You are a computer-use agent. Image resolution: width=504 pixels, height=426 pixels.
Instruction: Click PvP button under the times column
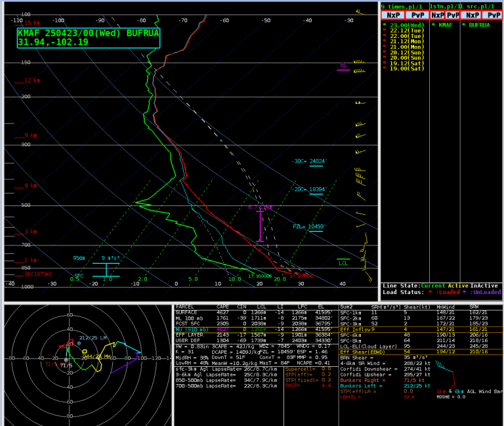tap(417, 15)
